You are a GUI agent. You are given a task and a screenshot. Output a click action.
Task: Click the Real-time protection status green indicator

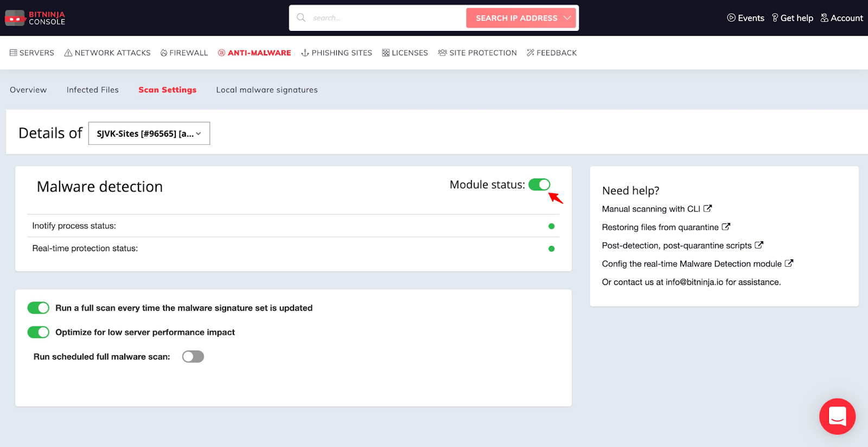[551, 249]
